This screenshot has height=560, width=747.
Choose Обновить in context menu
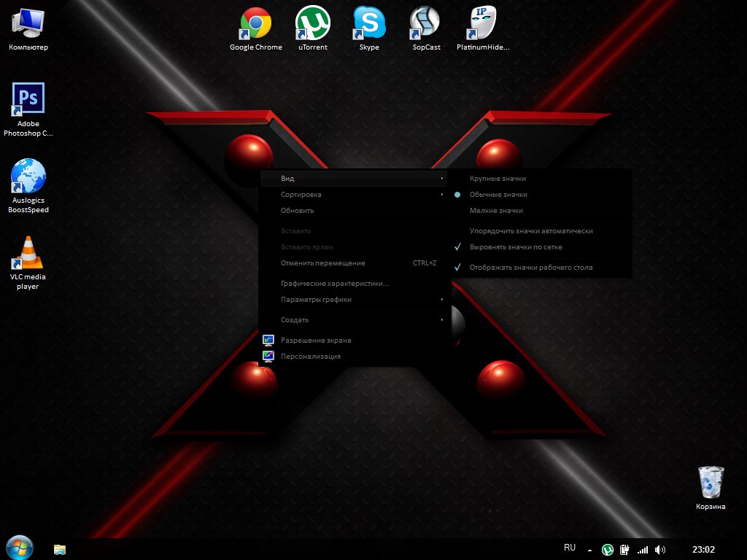point(298,211)
